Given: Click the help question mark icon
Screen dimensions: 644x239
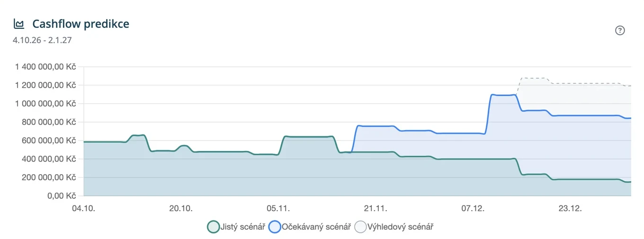Looking at the screenshot, I should [620, 30].
